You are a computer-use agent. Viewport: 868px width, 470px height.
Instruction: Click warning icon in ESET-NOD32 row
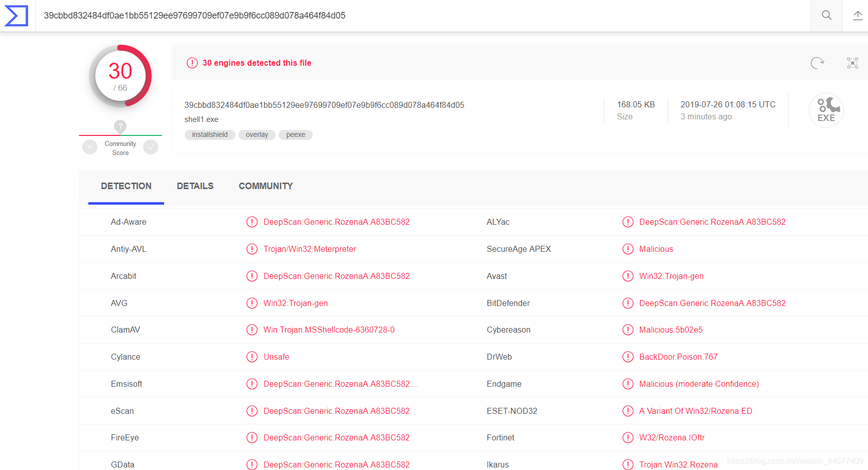[628, 411]
